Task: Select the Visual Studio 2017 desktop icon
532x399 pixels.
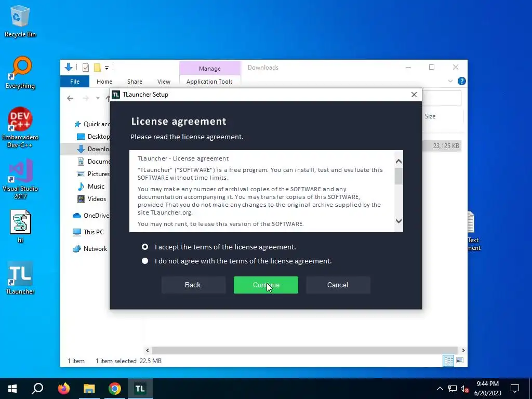Action: [x=20, y=179]
